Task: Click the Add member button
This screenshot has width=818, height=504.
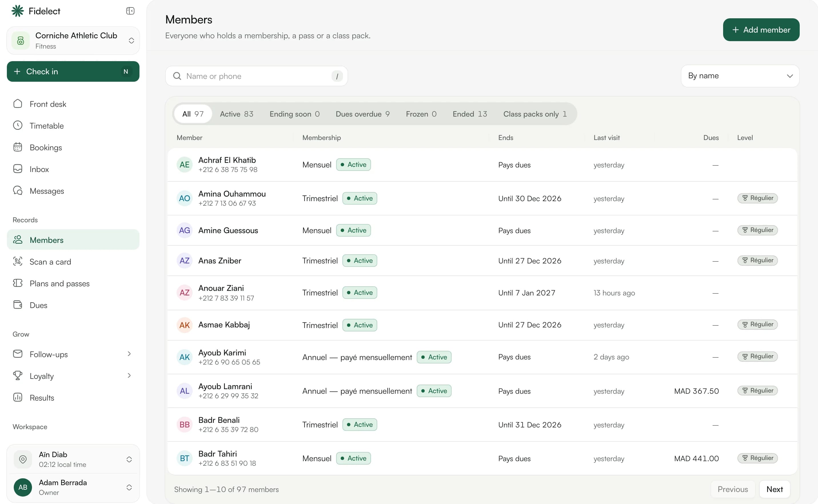Action: (761, 30)
